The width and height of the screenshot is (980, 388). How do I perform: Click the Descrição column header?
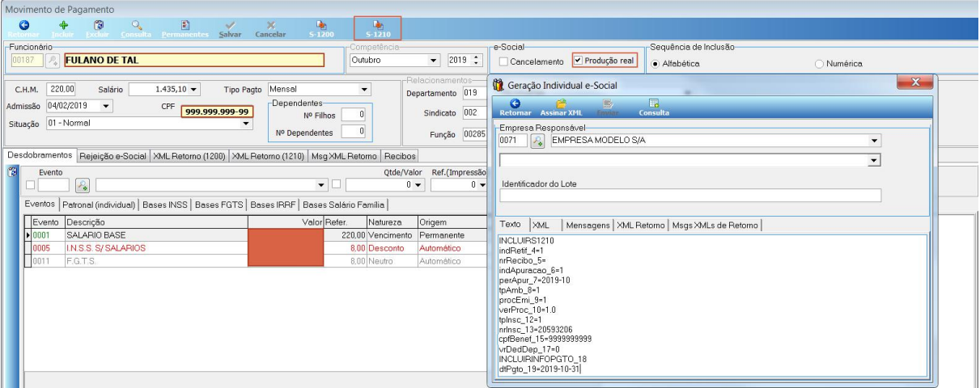(155, 221)
